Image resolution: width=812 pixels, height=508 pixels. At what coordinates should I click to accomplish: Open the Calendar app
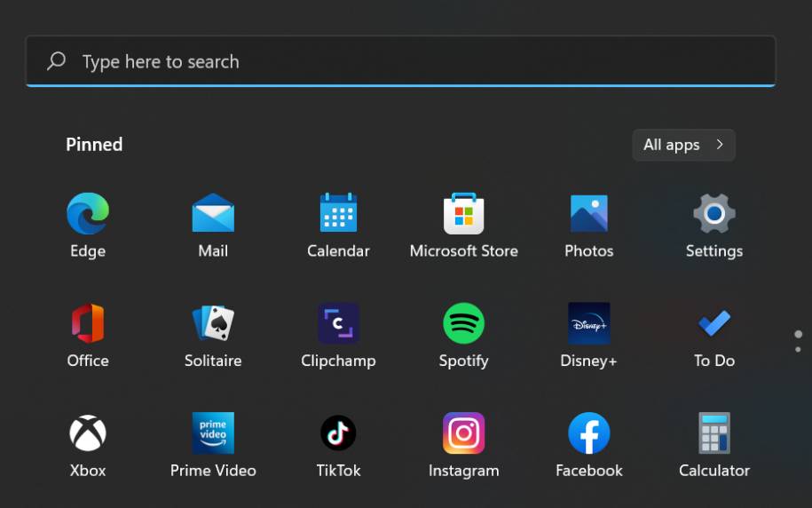[338, 213]
